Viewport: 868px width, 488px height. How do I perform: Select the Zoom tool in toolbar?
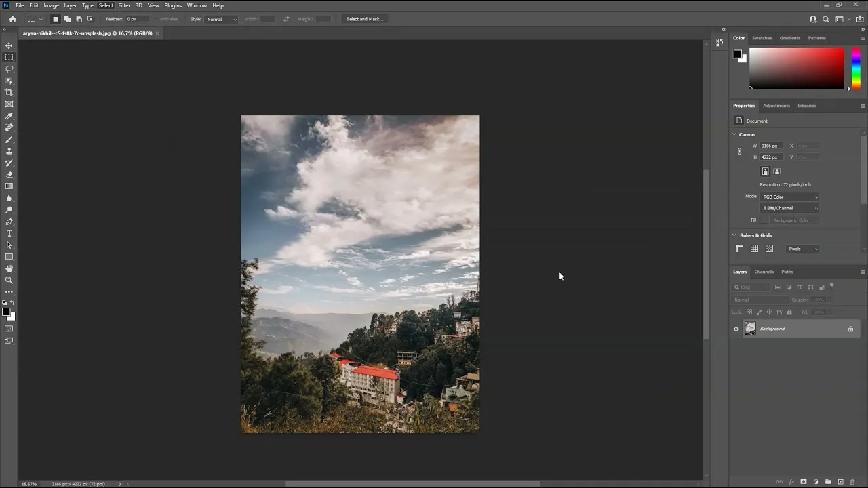pyautogui.click(x=9, y=280)
